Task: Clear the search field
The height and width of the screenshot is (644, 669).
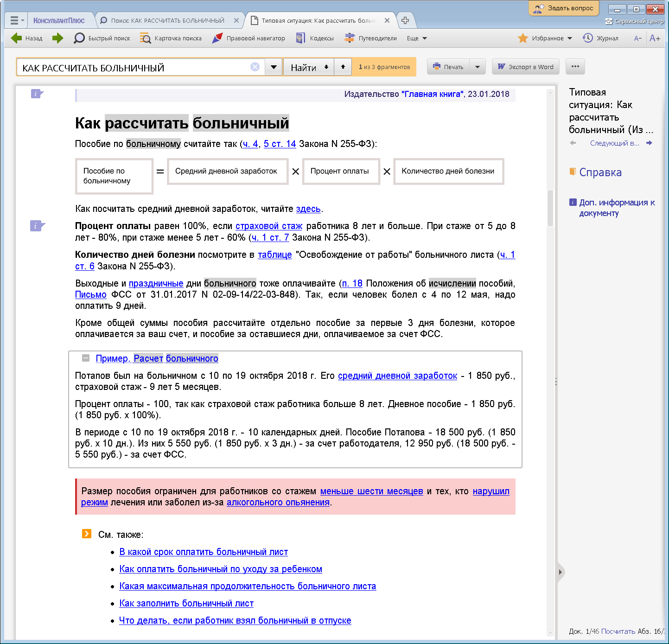Action: pos(255,67)
